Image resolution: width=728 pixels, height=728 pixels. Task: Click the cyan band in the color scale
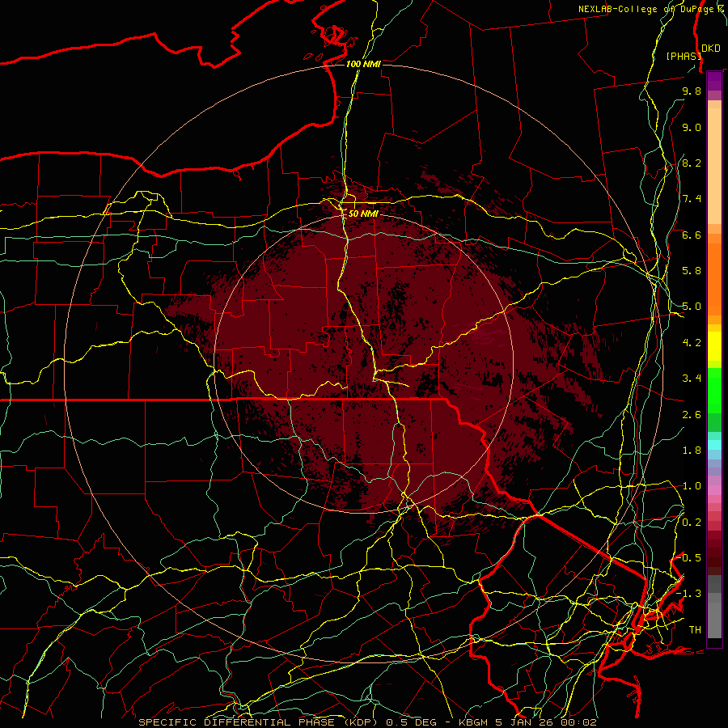tap(714, 445)
